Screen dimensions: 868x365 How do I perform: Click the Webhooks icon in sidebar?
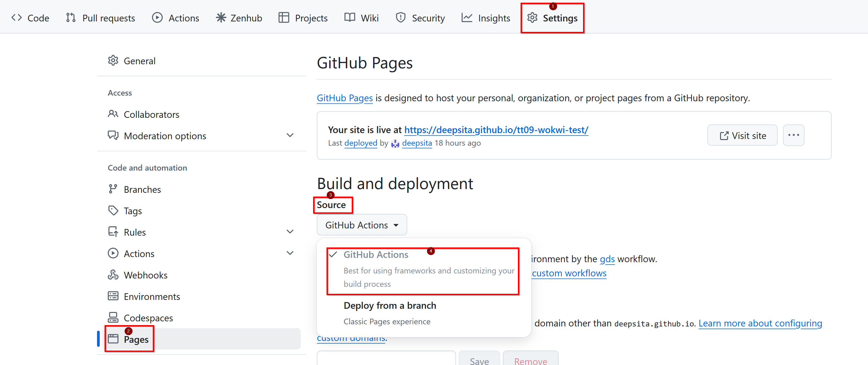113,275
